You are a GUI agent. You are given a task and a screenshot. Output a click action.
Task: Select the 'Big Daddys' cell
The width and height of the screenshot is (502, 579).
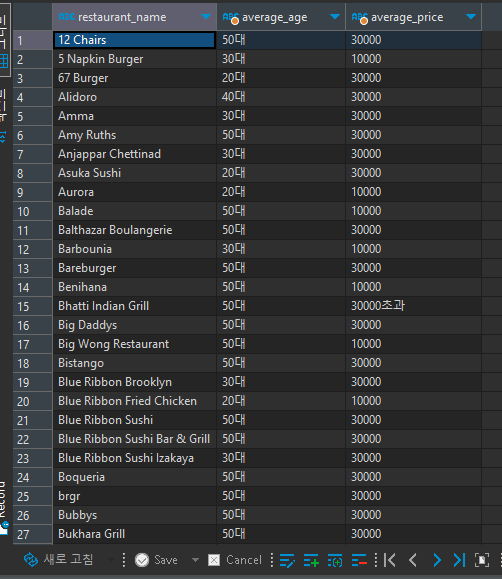(134, 325)
